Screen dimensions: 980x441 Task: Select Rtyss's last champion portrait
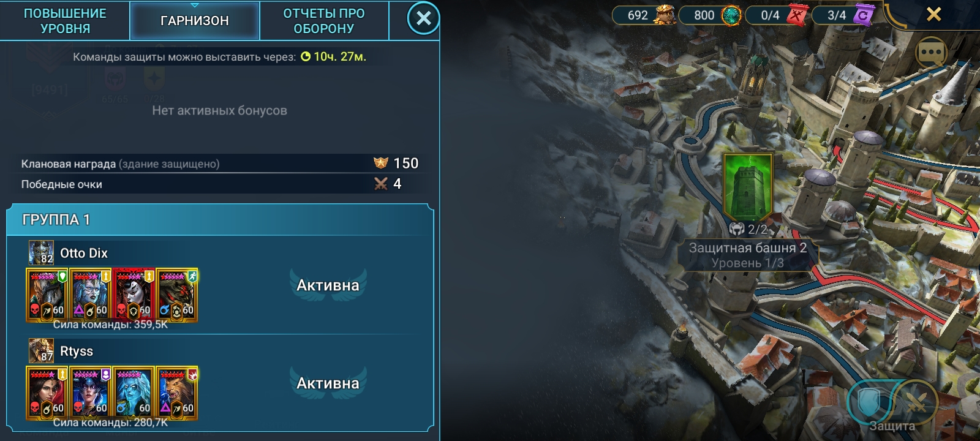tap(177, 393)
